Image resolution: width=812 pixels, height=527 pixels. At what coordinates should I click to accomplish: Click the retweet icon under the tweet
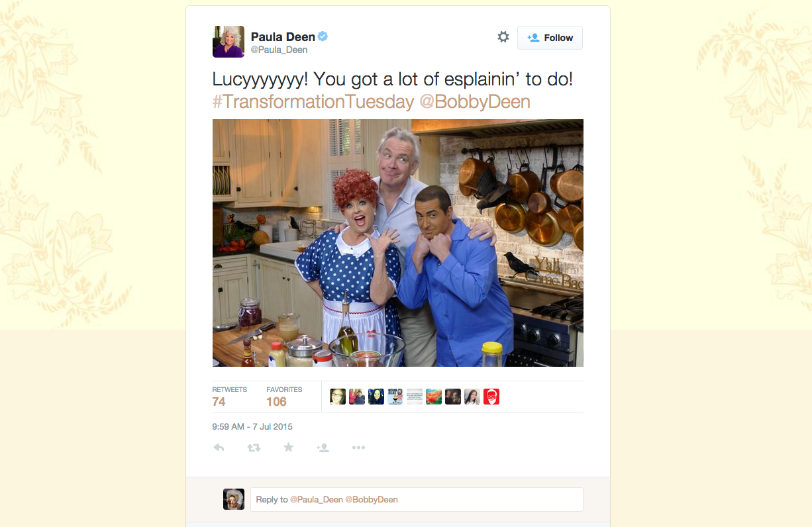[x=254, y=448]
